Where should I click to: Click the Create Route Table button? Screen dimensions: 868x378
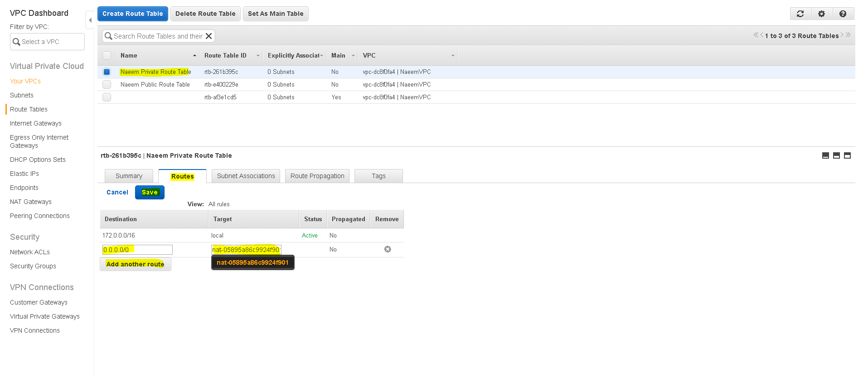point(133,14)
